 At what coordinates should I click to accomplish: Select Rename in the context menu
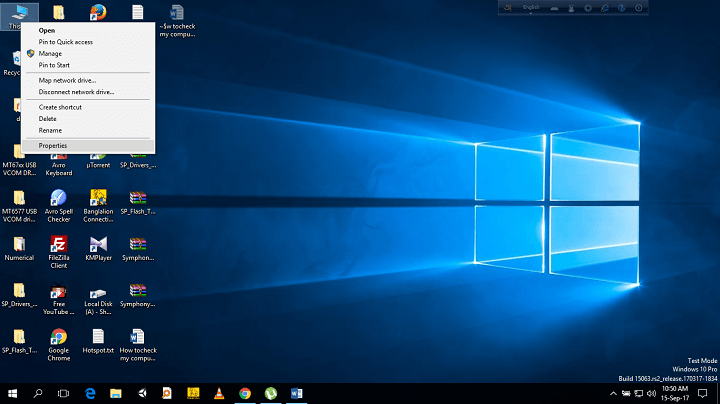50,130
